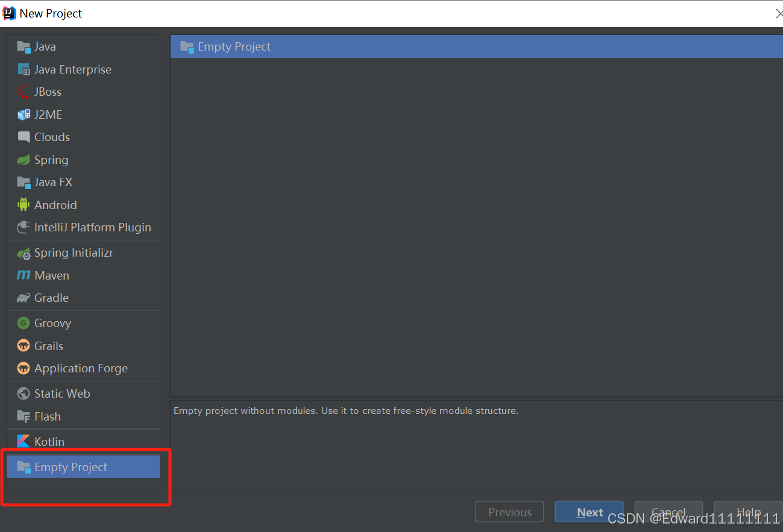Choose the Java project type
The image size is (783, 532).
pyautogui.click(x=83, y=46)
